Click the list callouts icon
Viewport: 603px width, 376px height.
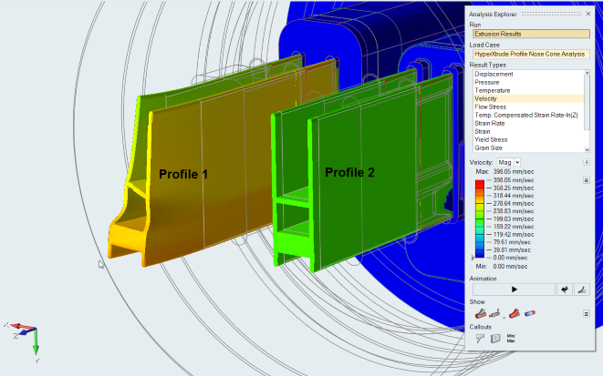(495, 338)
